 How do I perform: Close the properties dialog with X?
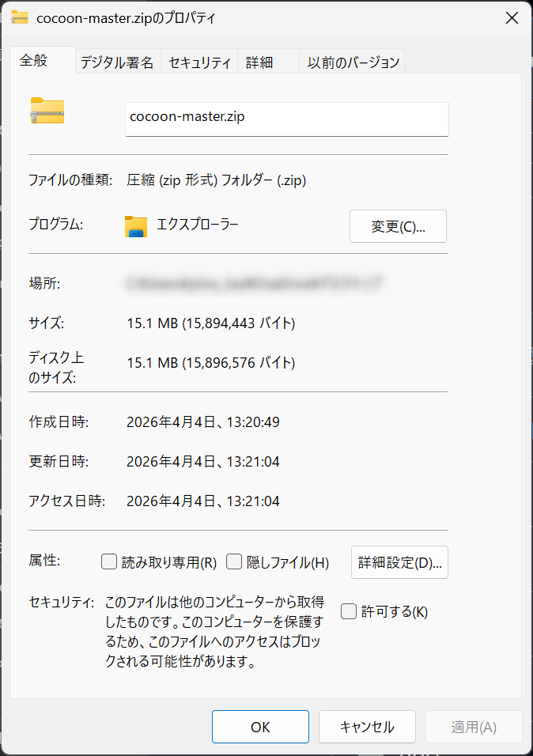(x=512, y=18)
